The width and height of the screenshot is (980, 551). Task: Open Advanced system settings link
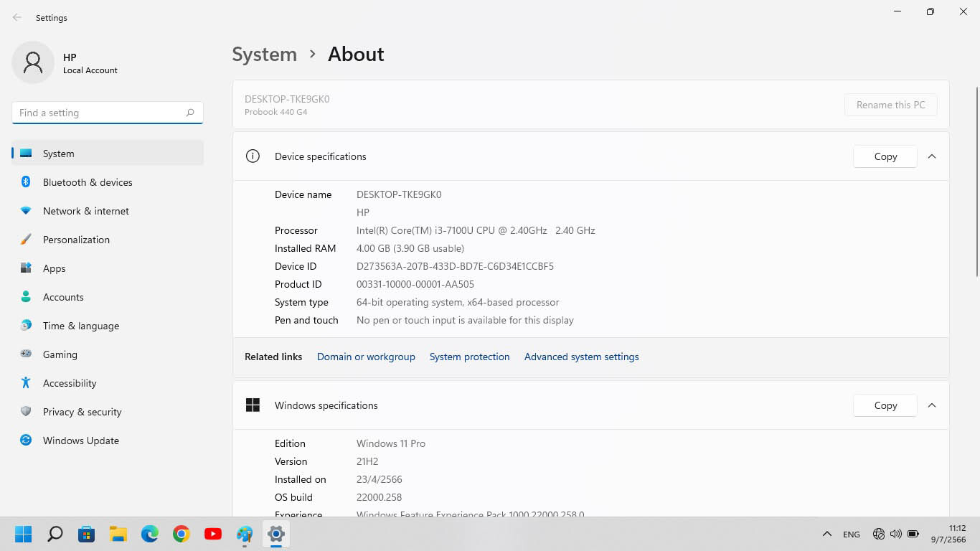[x=582, y=357]
